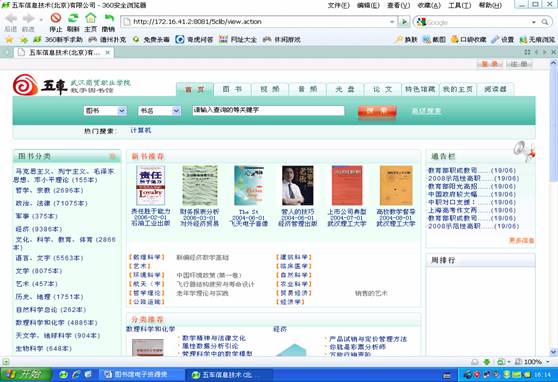Click the 计算机 hot search link

pyautogui.click(x=141, y=130)
